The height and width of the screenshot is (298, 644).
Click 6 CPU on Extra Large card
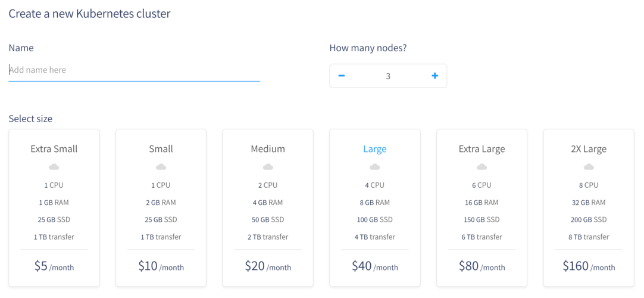coord(482,185)
